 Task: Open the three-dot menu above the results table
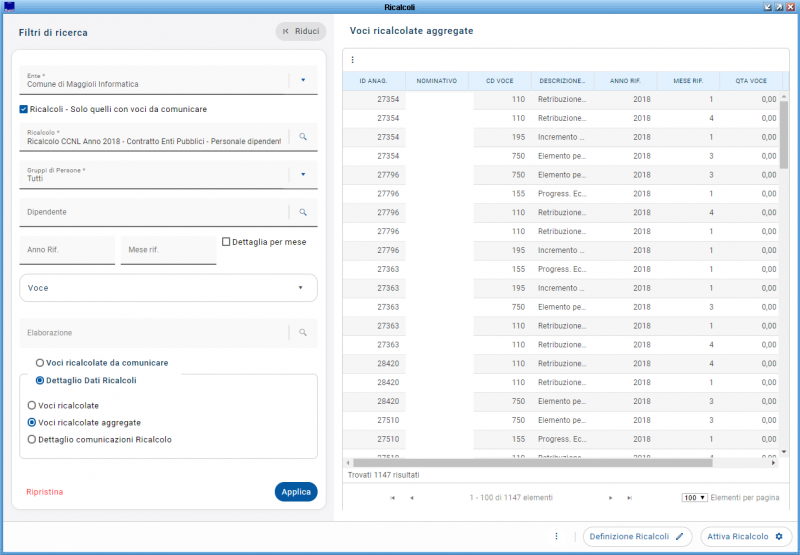352,60
